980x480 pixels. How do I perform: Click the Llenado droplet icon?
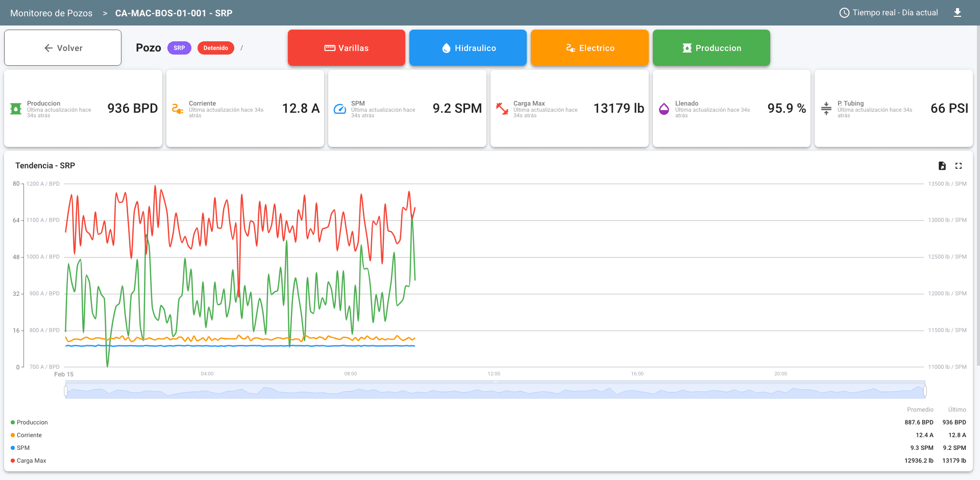pos(664,108)
